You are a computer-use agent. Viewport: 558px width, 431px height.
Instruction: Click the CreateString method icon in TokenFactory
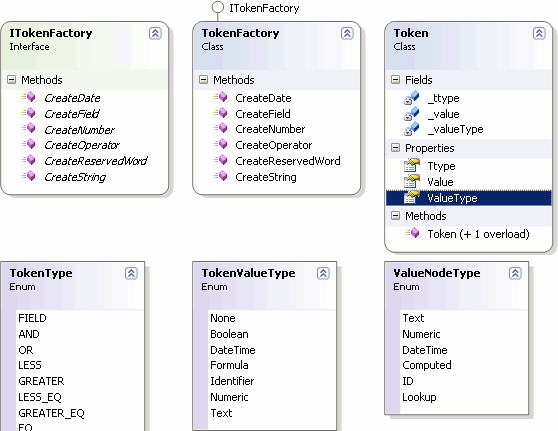(221, 176)
